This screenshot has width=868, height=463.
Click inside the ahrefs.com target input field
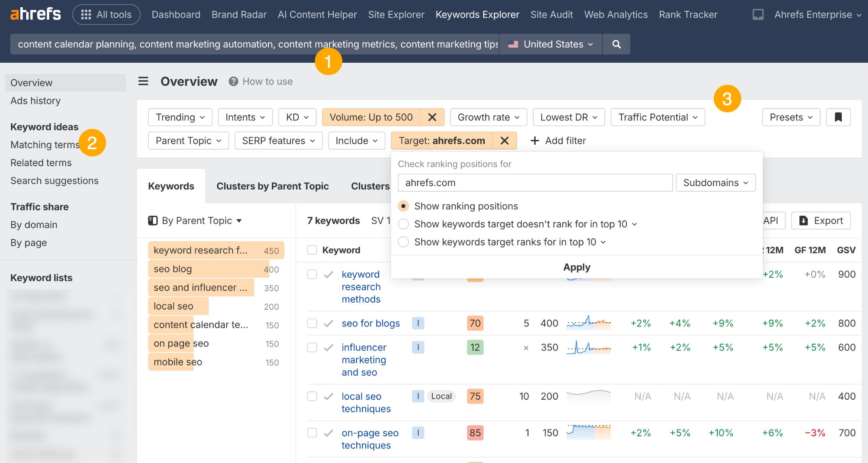click(x=534, y=182)
